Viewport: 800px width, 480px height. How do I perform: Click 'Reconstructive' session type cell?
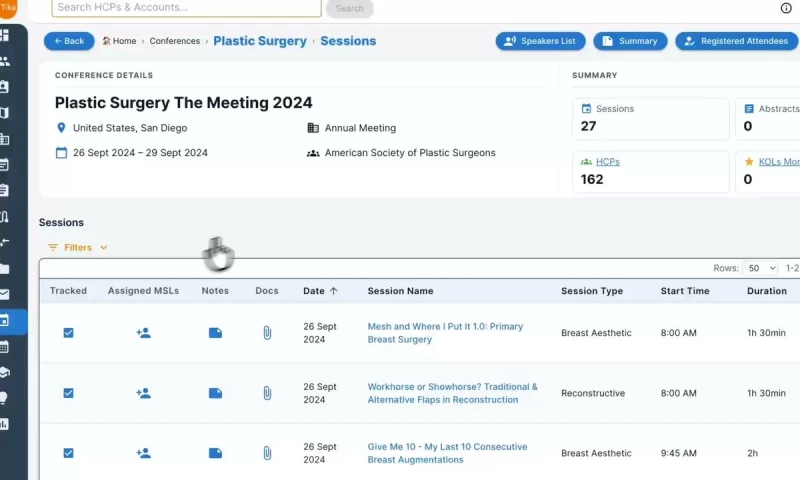click(593, 393)
